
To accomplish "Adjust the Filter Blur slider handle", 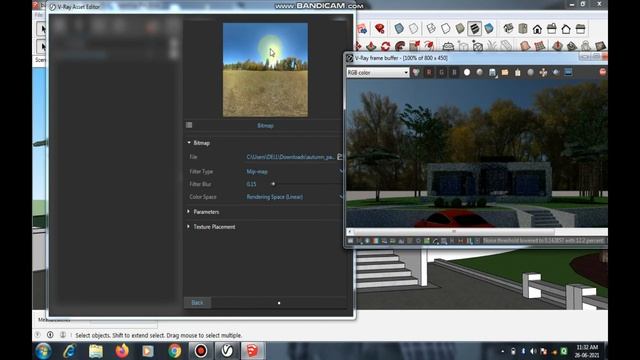I will [x=273, y=184].
